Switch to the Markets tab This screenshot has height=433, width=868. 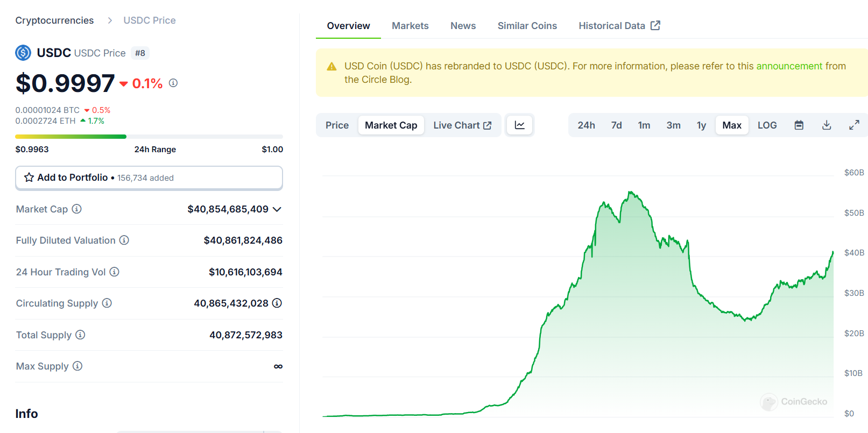[410, 26]
